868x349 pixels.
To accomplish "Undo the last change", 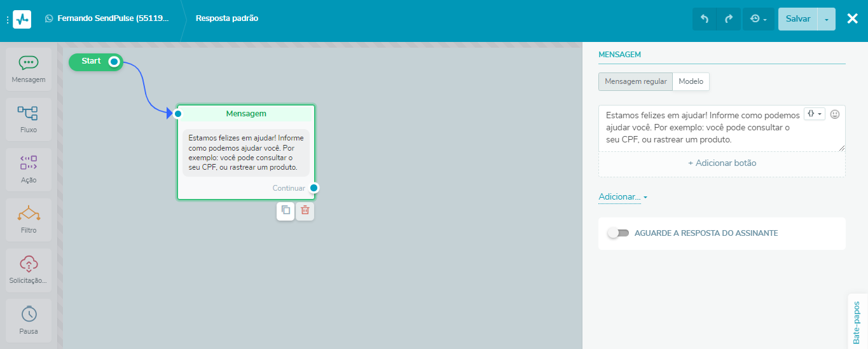I will [x=705, y=19].
